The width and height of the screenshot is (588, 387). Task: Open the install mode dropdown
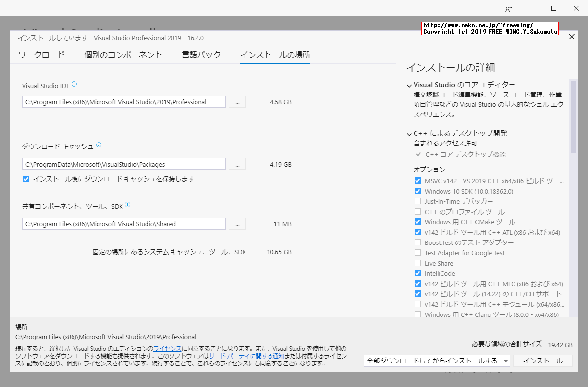[x=505, y=360]
